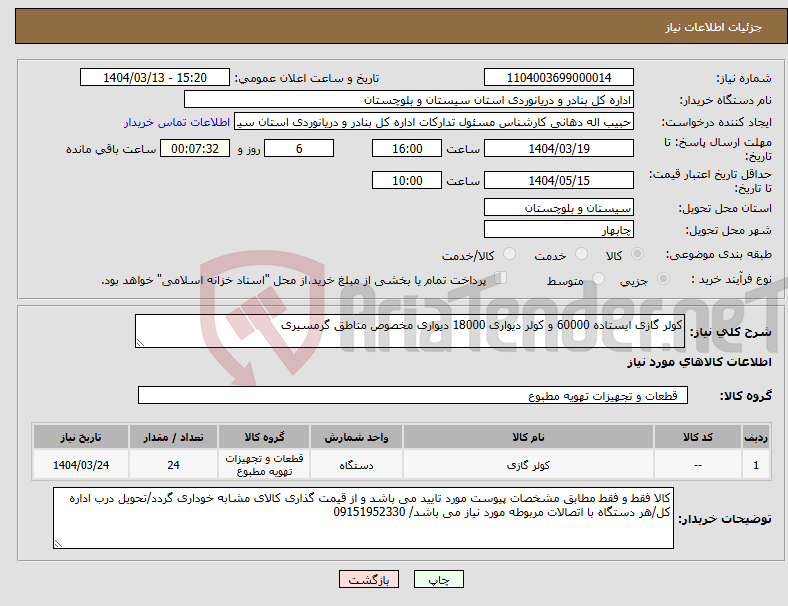This screenshot has height=606, width=788.
Task: Click the کد کالا column header
Action: tap(698, 437)
